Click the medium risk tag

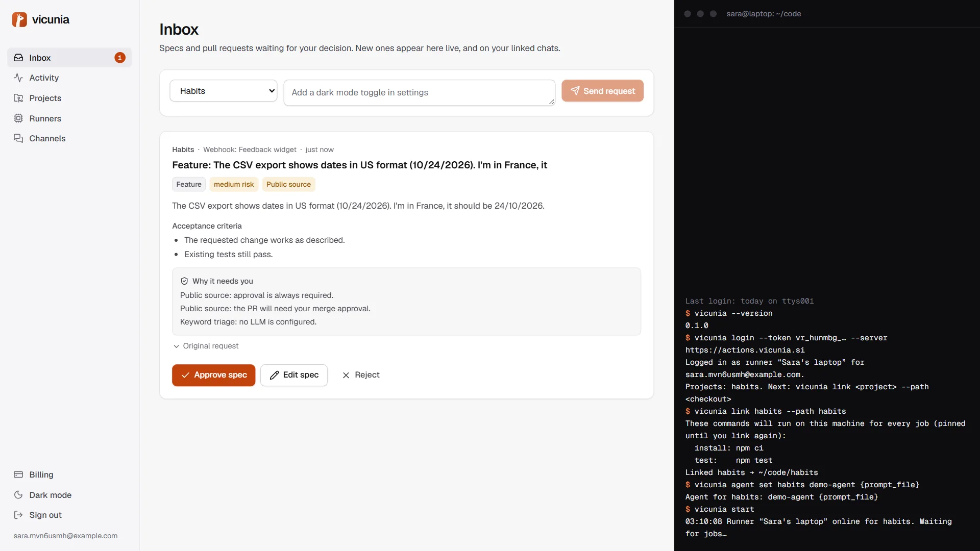tap(234, 184)
